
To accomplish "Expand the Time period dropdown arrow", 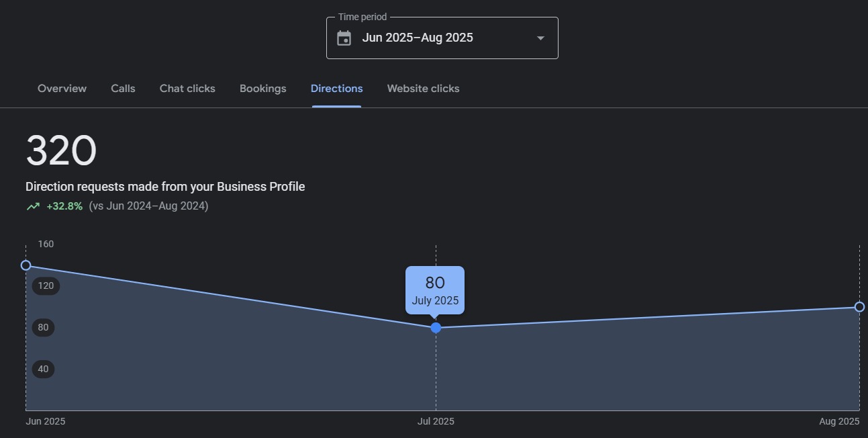I will [540, 38].
